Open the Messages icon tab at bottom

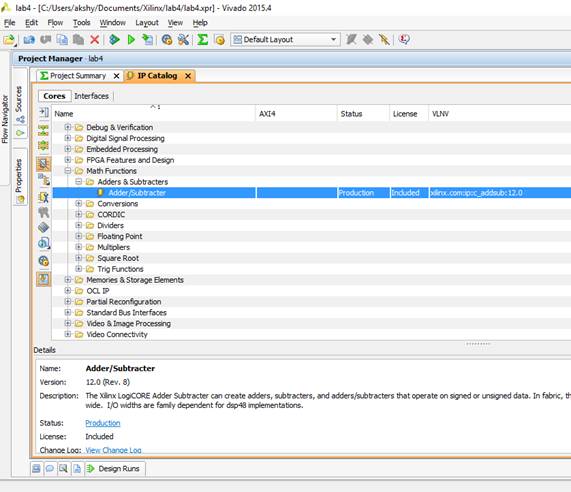pos(50,468)
